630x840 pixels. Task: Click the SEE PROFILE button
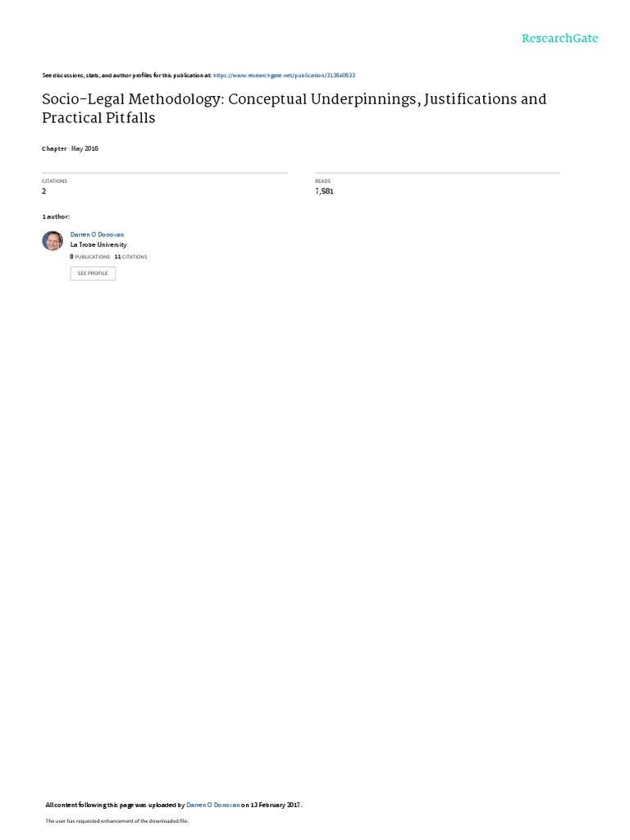pos(93,273)
